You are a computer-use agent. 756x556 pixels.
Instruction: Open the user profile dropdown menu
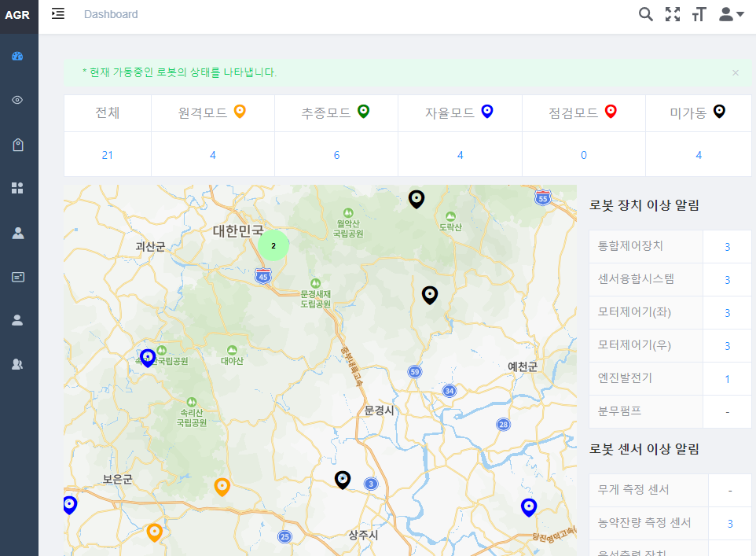[x=731, y=14]
